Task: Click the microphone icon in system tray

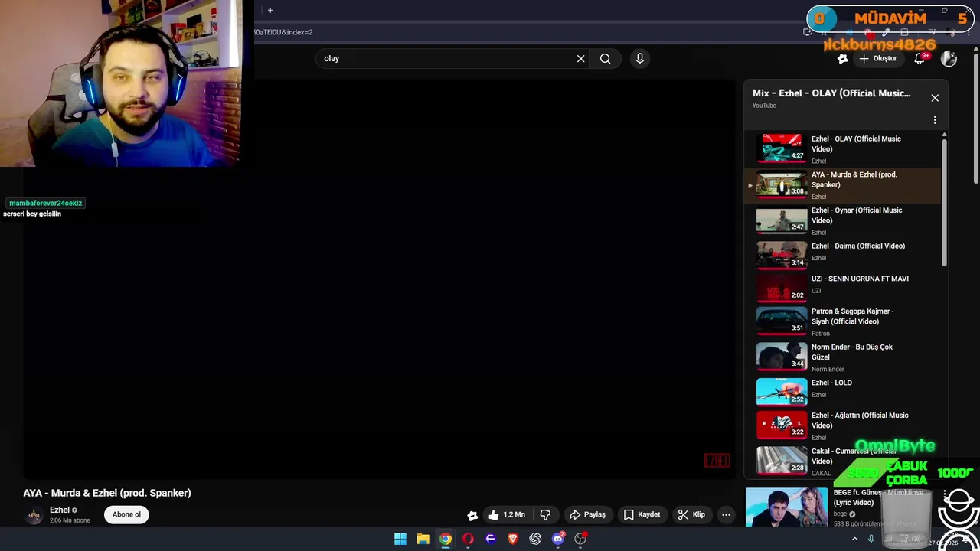Action: coord(871,539)
